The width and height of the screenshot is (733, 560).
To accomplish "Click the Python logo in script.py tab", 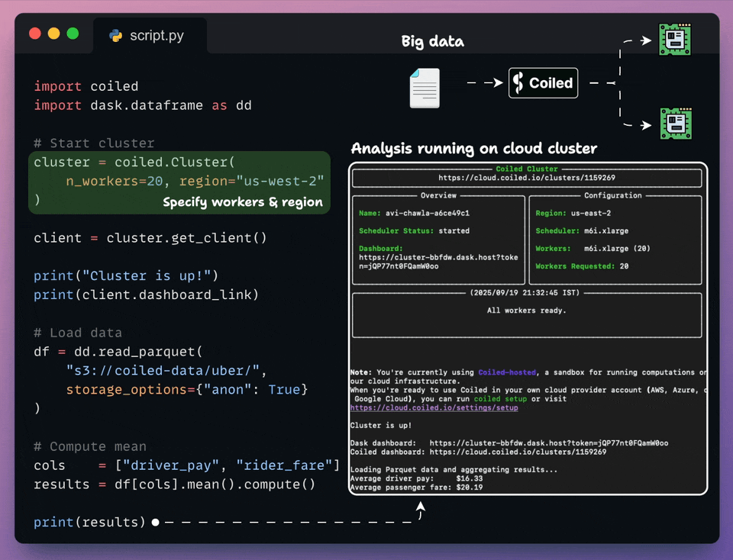I will 116,36.
